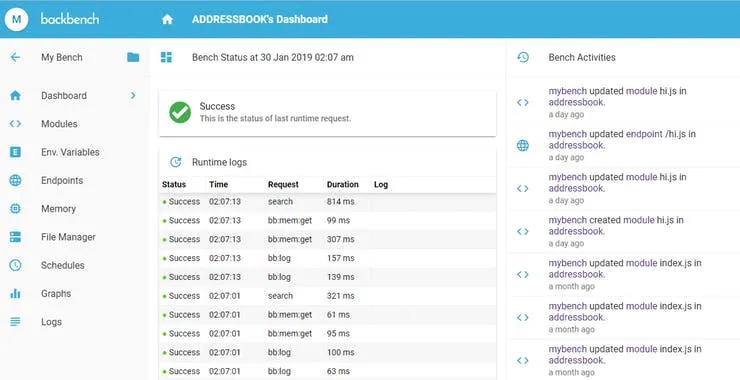Expand the Dashboard chevron arrow
The image size is (740, 380).
pyautogui.click(x=133, y=95)
